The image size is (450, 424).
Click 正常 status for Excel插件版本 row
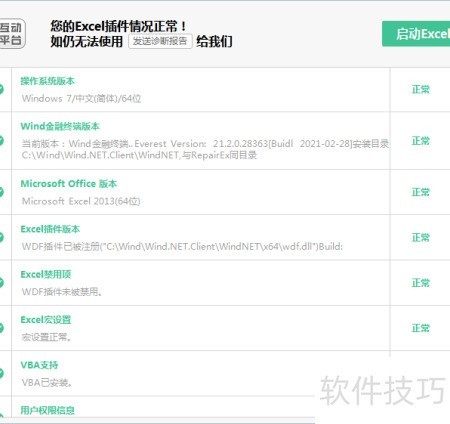click(421, 238)
